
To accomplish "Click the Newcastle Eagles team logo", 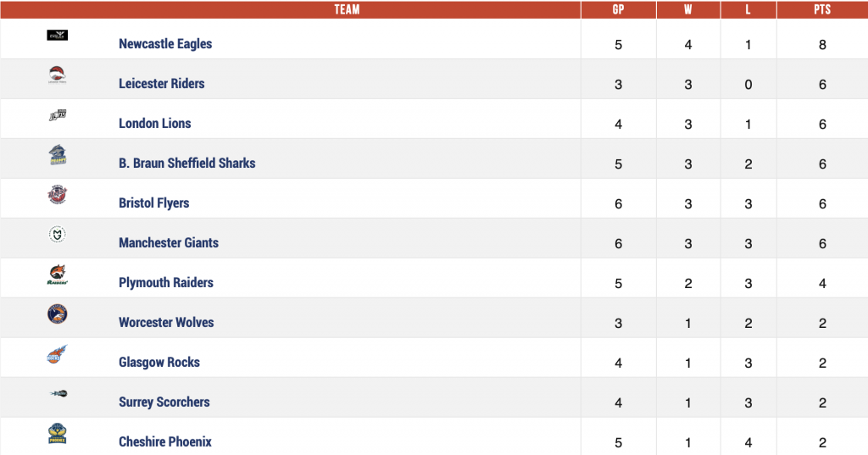I will point(57,36).
